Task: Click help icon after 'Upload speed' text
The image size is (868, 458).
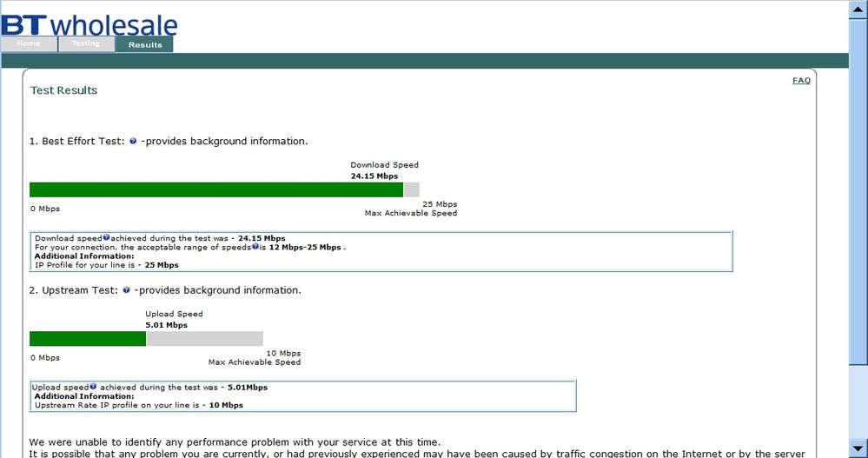Action: tap(93, 387)
